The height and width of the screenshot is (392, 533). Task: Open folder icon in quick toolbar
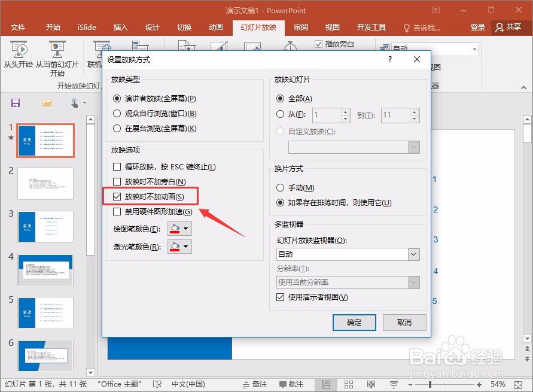[x=47, y=103]
